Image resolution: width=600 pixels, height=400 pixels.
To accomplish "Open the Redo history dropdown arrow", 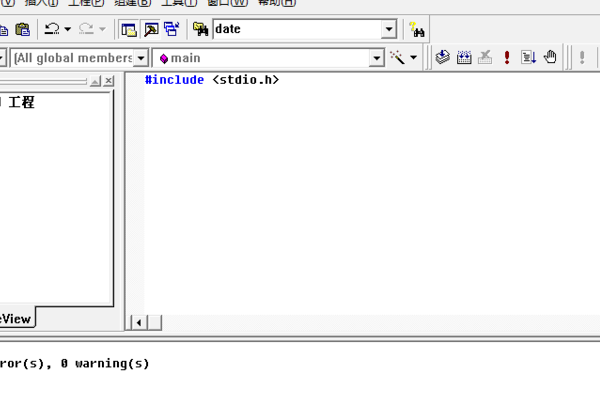I will point(102,29).
